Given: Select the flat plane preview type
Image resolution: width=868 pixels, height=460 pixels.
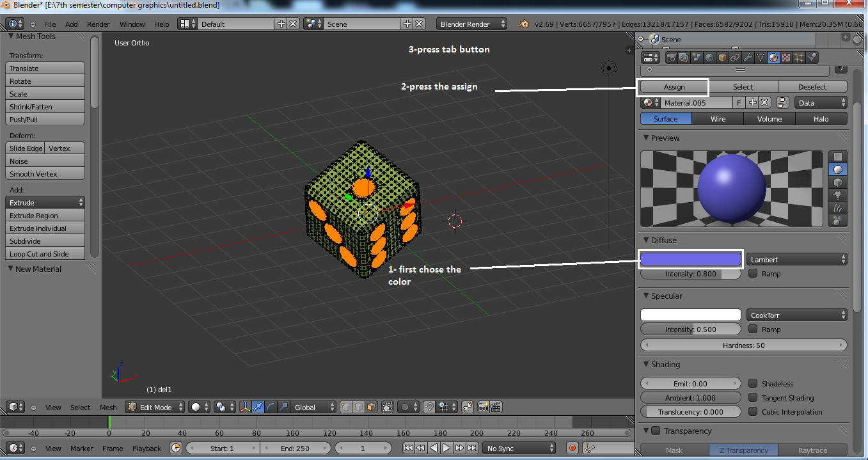Looking at the screenshot, I should pos(838,157).
